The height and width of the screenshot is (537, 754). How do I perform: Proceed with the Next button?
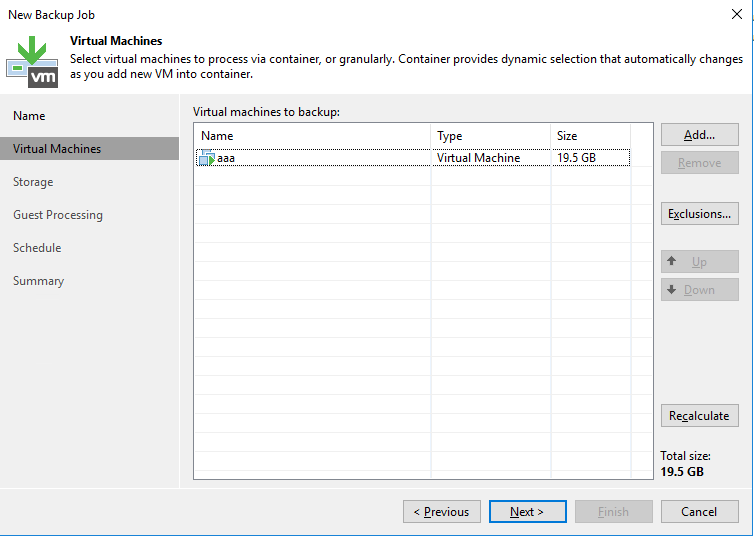(x=528, y=512)
